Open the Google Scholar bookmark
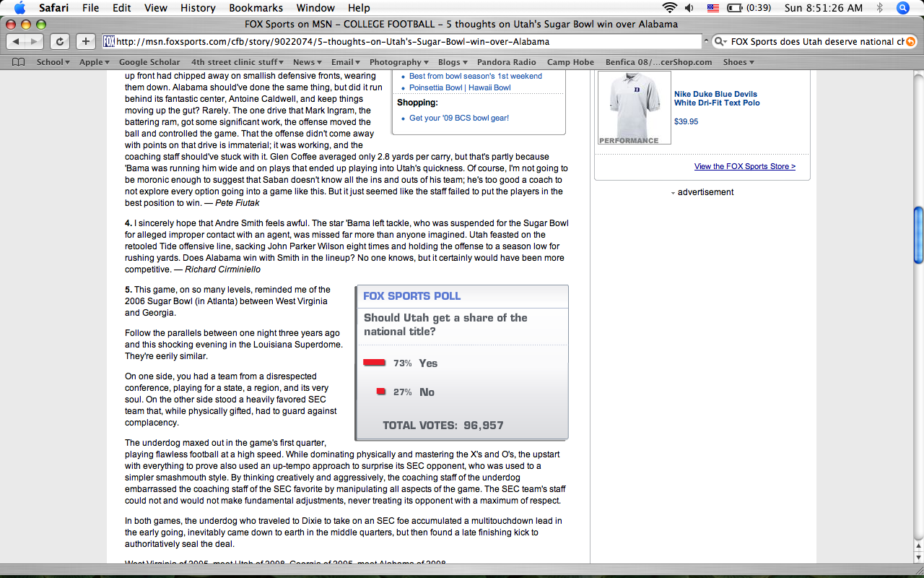Image resolution: width=924 pixels, height=578 pixels. [149, 62]
